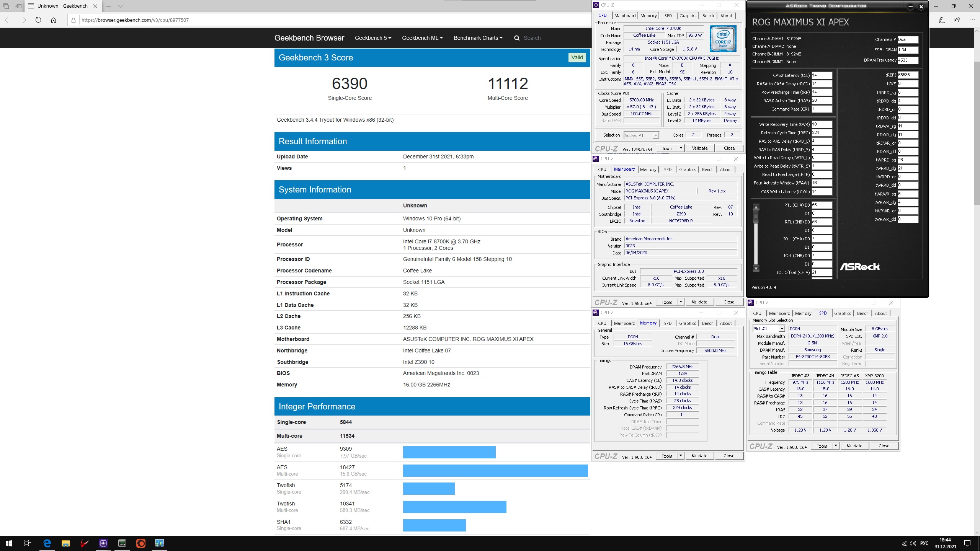Click Tools button in CPU-Z Memory window
The width and height of the screenshot is (980, 551).
(667, 456)
